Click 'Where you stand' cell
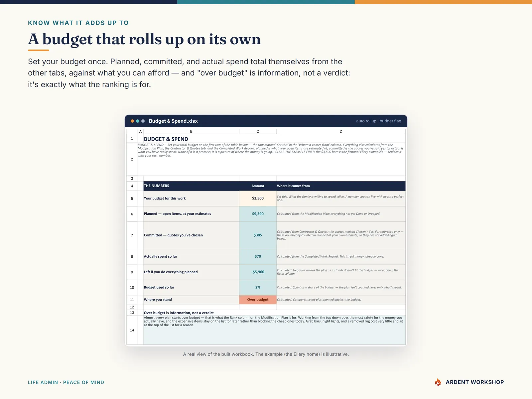 [x=191, y=300]
